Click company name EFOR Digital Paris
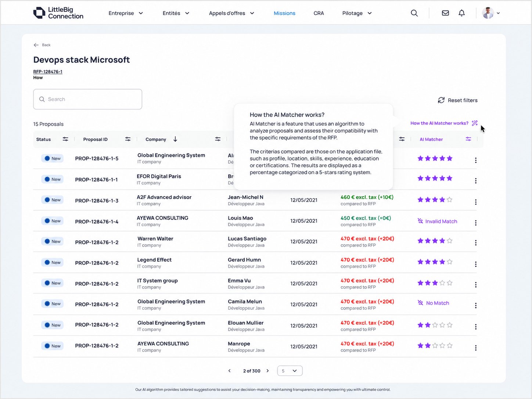 click(159, 176)
